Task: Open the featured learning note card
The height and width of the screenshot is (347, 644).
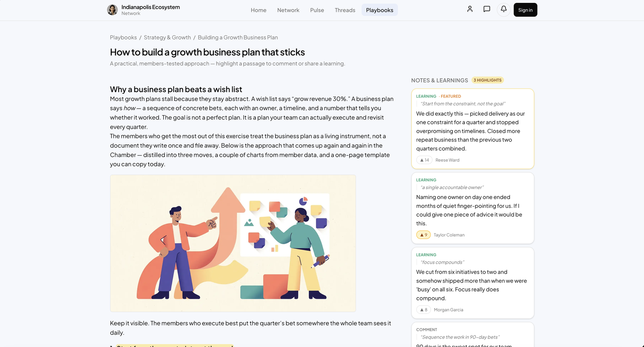Action: pyautogui.click(x=473, y=129)
